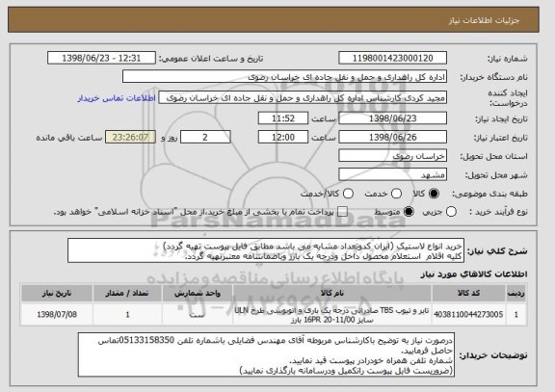Click the تایر و تیوب TBS product name cell
Viewport: 555px width, 392px height.
(x=332, y=315)
